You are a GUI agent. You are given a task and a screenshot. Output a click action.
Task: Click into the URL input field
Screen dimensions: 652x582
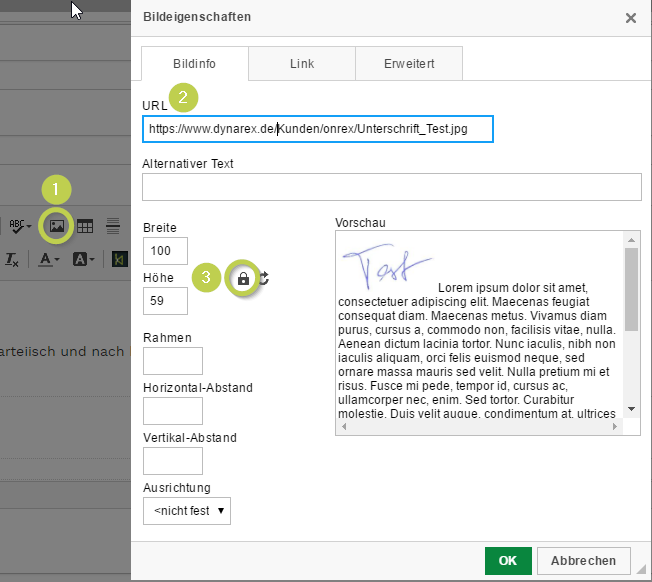click(317, 129)
